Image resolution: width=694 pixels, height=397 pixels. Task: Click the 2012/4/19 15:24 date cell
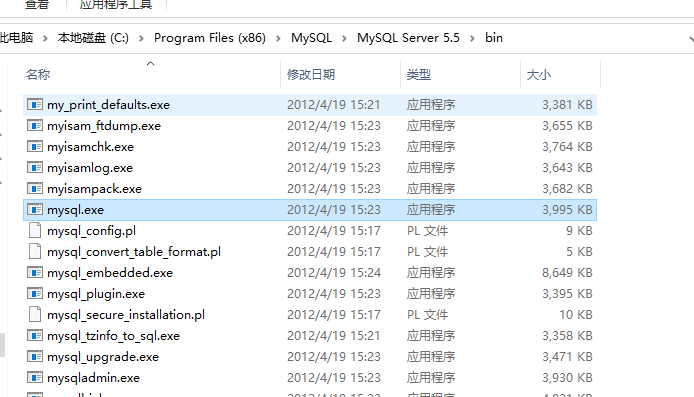coord(334,273)
